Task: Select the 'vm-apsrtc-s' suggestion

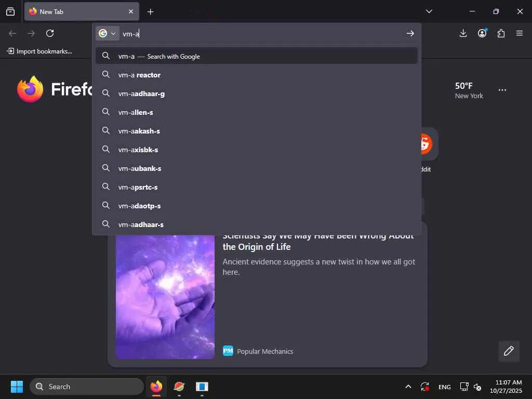Action: click(x=257, y=187)
